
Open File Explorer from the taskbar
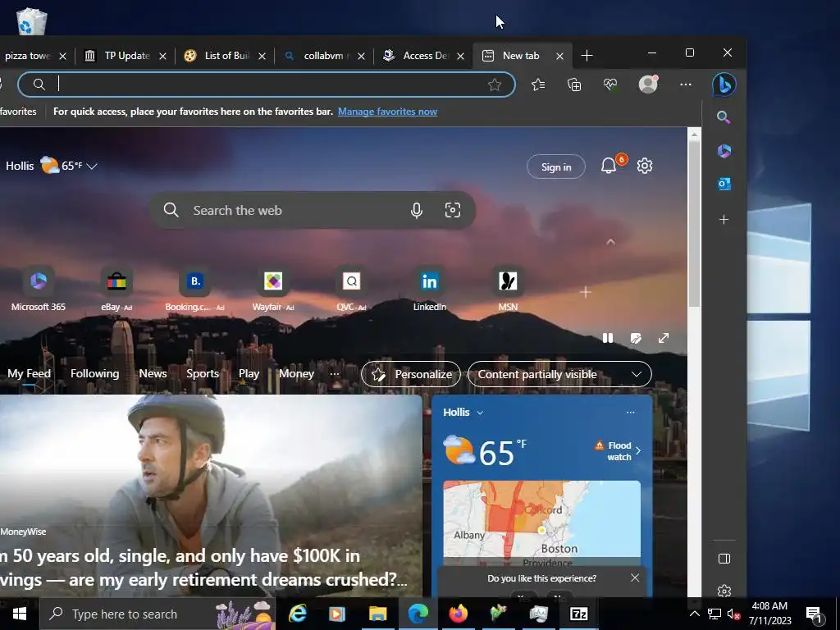tap(377, 614)
